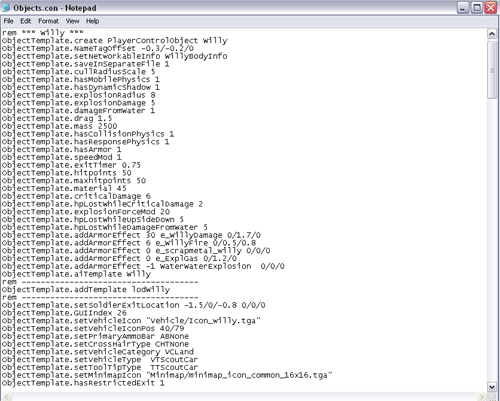
Task: Open the Format menu
Action: (x=48, y=21)
